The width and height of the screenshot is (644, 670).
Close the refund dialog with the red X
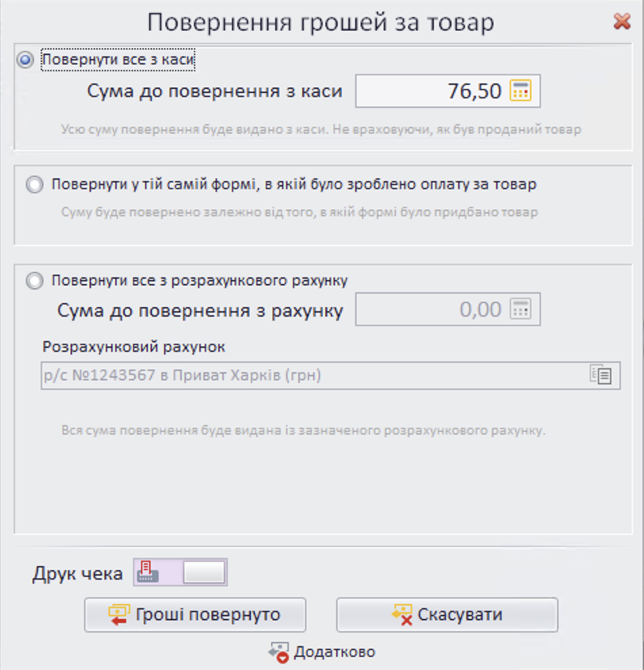(x=622, y=21)
